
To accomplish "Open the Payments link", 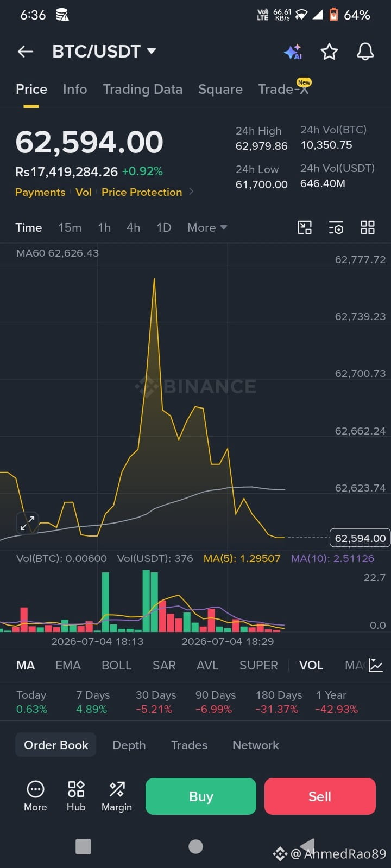I will click(40, 192).
